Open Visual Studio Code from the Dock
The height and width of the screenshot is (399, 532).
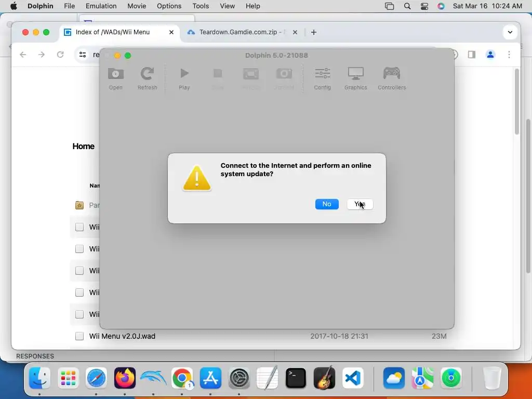tap(353, 378)
